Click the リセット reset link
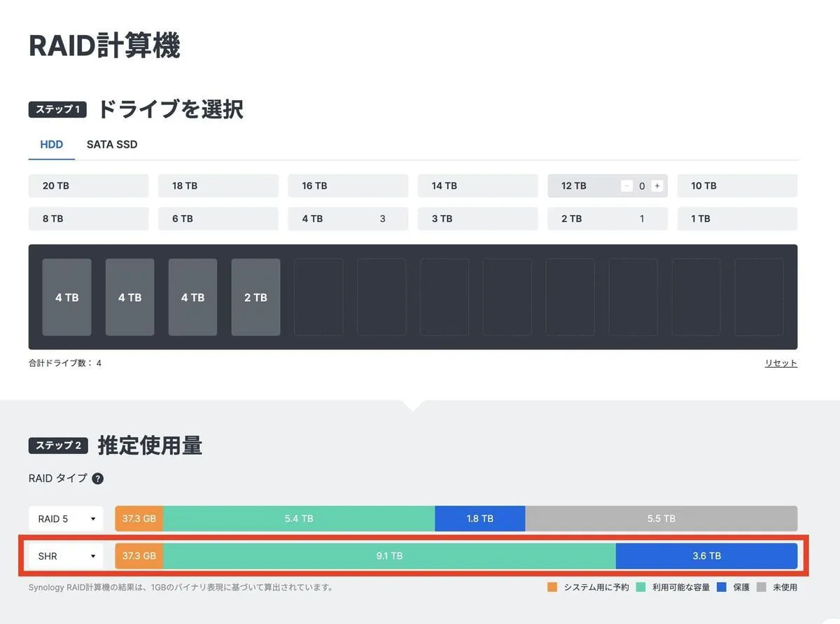 [780, 363]
